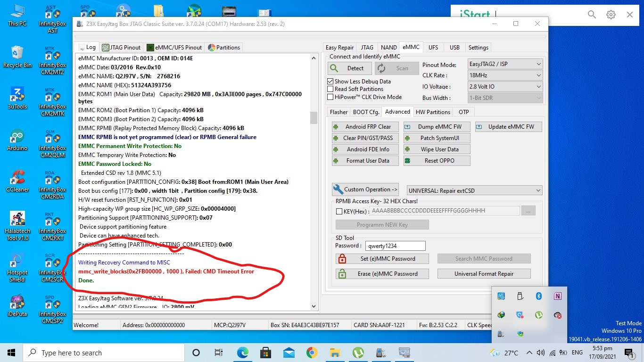Click the iStart search magnifier icon

592,15
